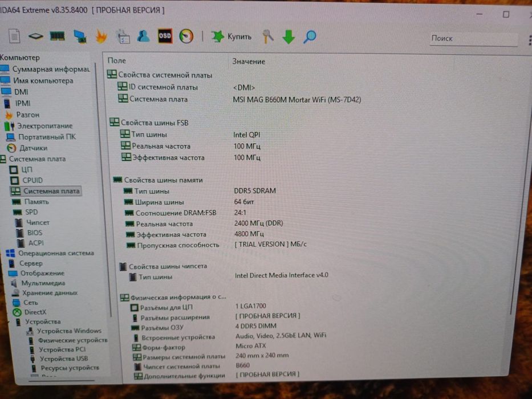This screenshot has width=532, height=399.
Task: Select Физические устройства tree item
Action: point(68,340)
